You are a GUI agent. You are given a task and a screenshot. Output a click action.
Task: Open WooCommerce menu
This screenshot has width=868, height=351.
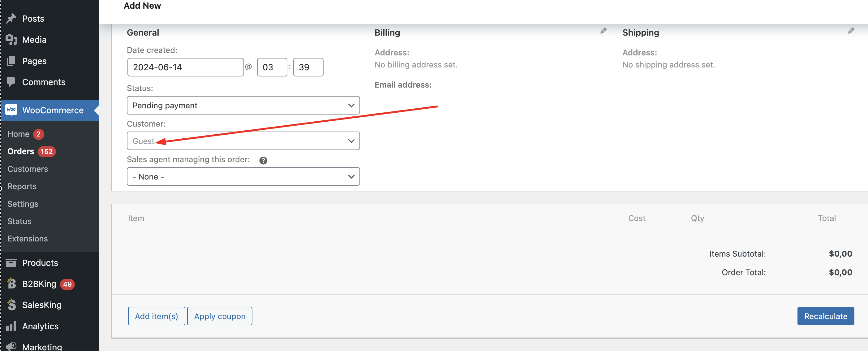(53, 110)
